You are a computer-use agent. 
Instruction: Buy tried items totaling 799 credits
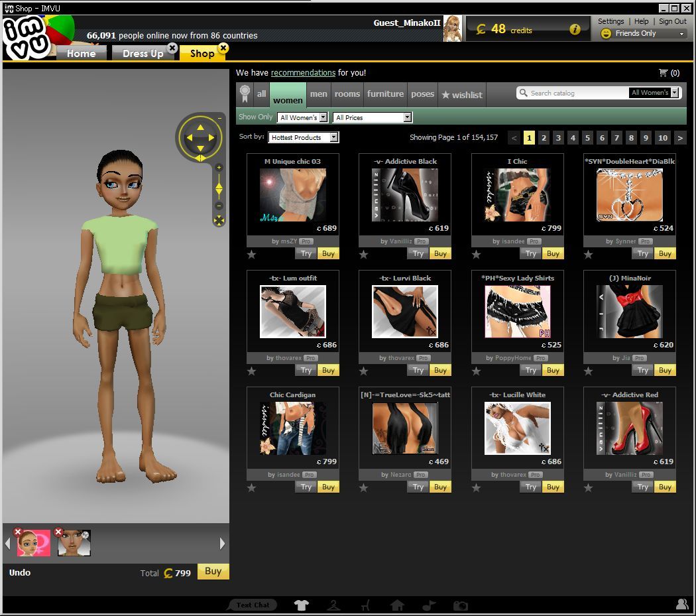[213, 571]
